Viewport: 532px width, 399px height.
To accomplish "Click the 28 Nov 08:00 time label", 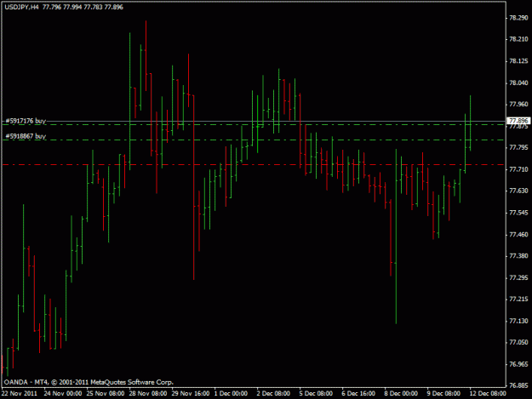I will (148, 393).
